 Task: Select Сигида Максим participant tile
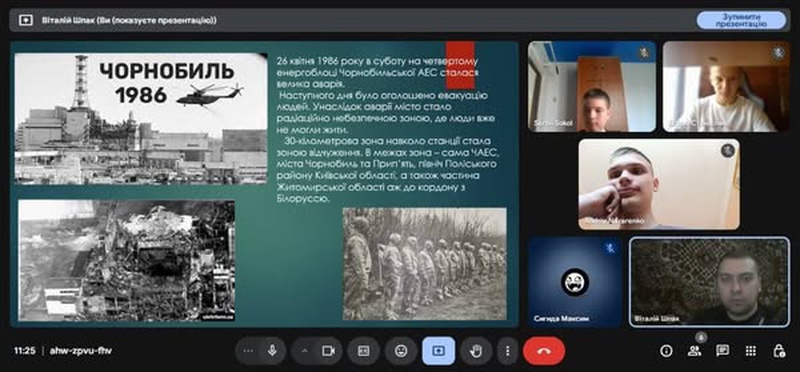pyautogui.click(x=574, y=281)
